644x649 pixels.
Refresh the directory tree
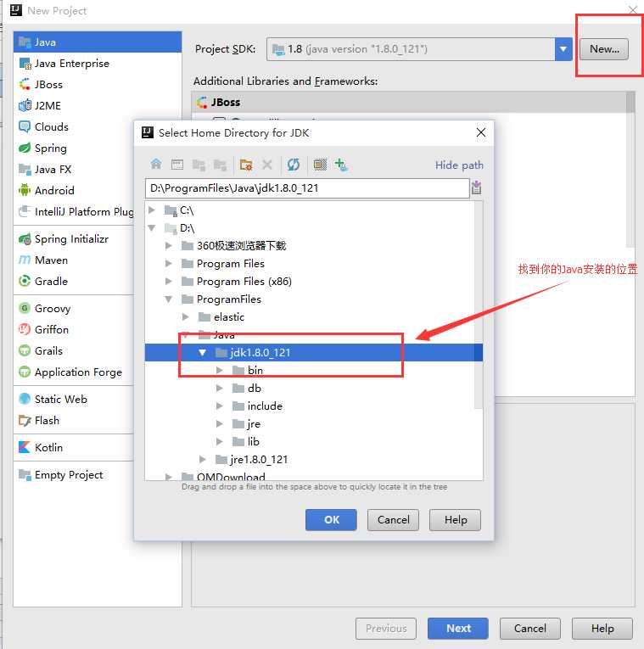[x=294, y=165]
